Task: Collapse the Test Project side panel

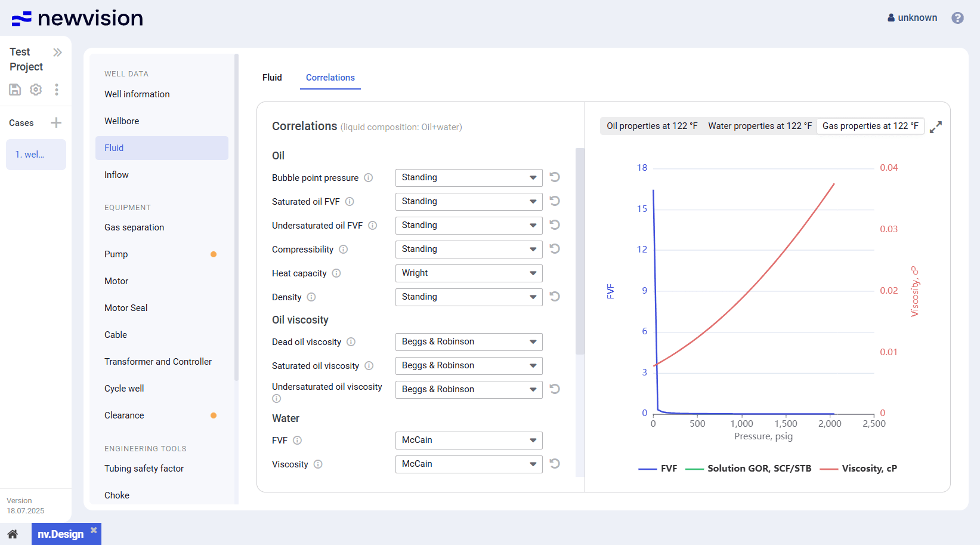Action: (57, 53)
